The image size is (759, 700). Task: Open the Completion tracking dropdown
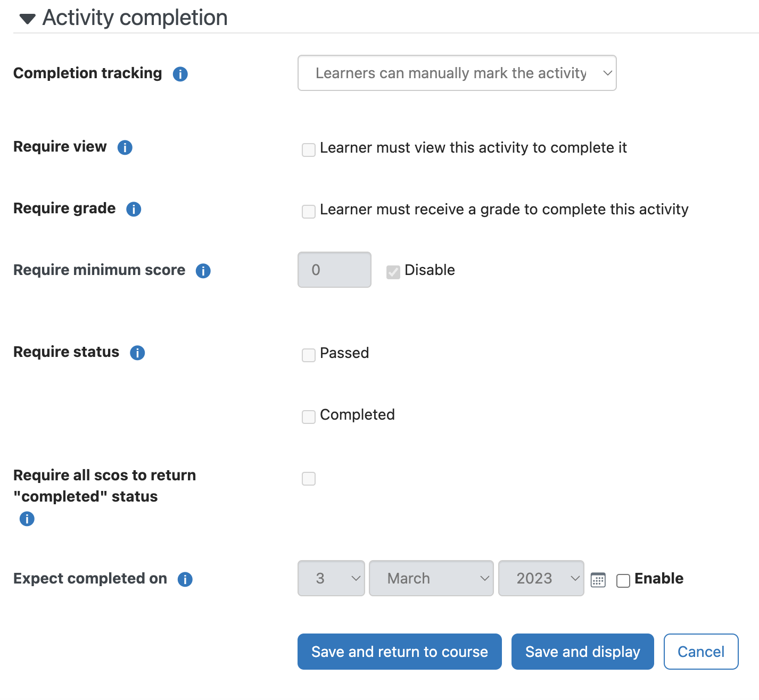pos(457,73)
